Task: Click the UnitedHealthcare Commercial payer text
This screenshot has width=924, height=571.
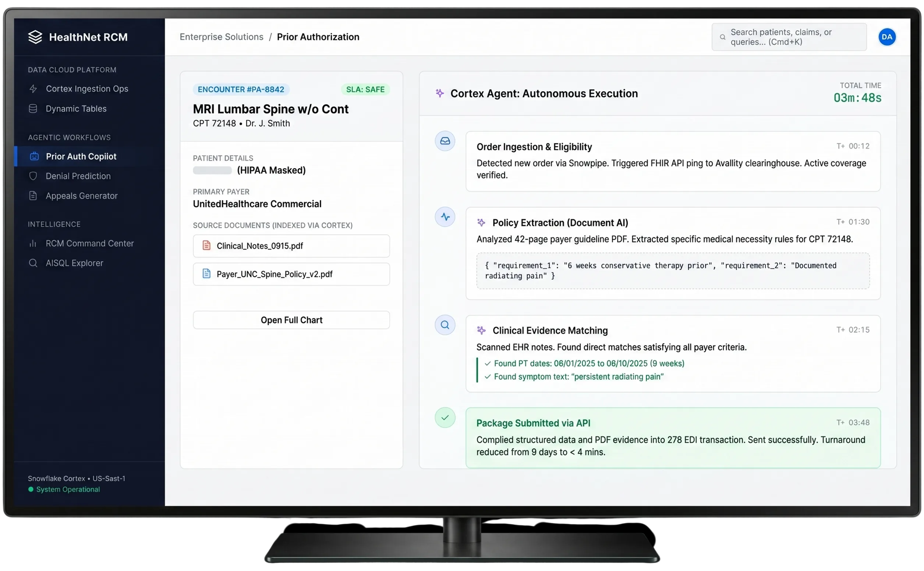Action: (x=257, y=204)
